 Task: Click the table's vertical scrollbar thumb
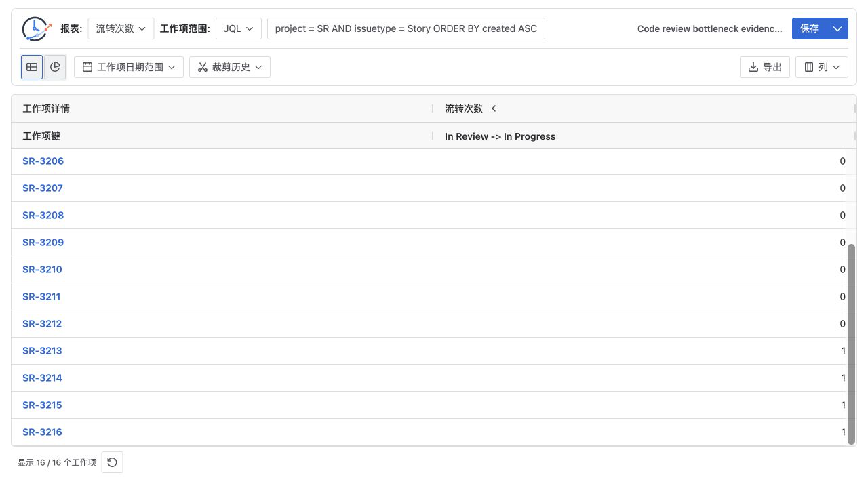coord(852,344)
